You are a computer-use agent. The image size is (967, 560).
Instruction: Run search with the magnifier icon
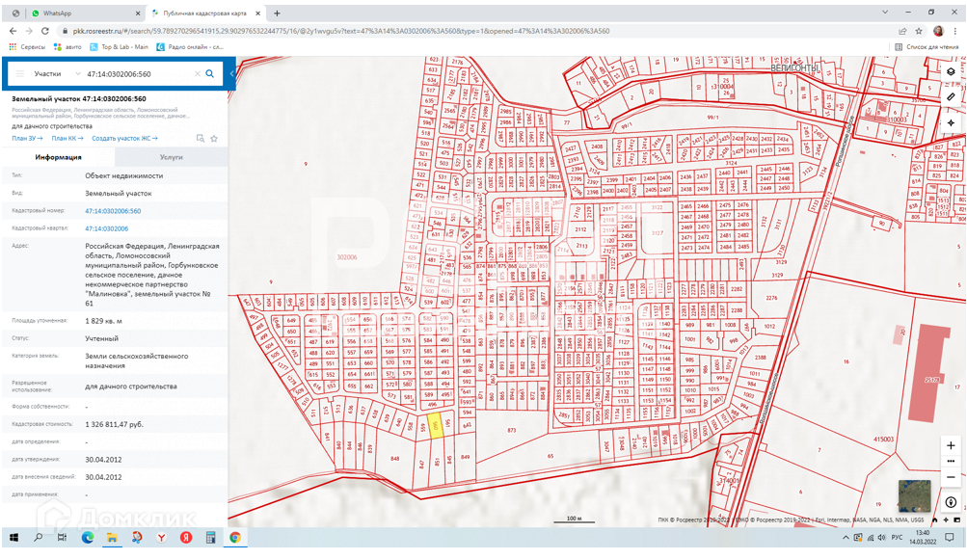tap(210, 73)
